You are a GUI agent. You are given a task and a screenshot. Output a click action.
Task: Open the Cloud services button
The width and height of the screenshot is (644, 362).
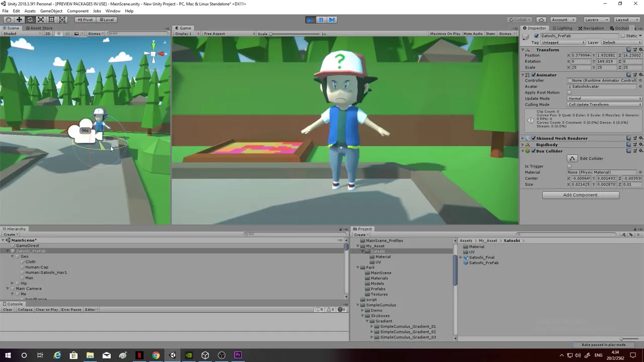(x=541, y=20)
